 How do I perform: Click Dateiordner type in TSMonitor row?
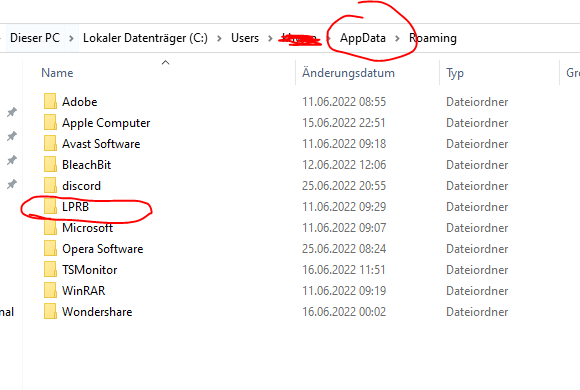(477, 270)
